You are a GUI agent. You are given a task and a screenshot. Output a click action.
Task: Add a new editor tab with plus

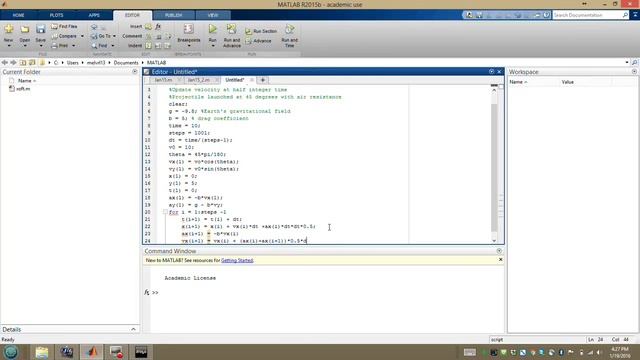(262, 80)
